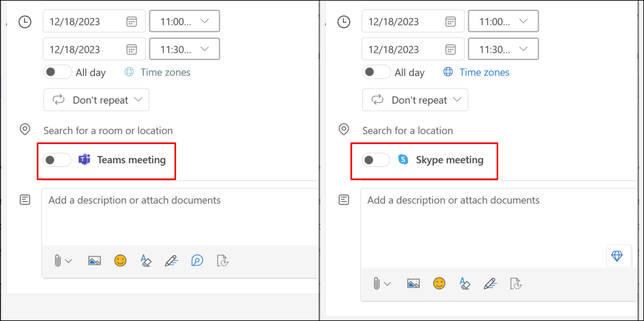
Task: Click page with clock icon in left panel
Action: [222, 261]
